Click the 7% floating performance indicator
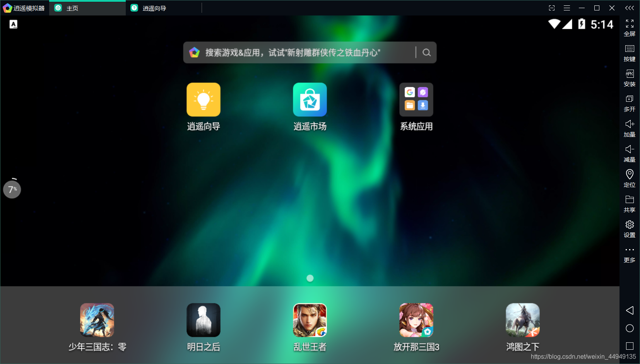Image resolution: width=640 pixels, height=364 pixels. point(12,189)
